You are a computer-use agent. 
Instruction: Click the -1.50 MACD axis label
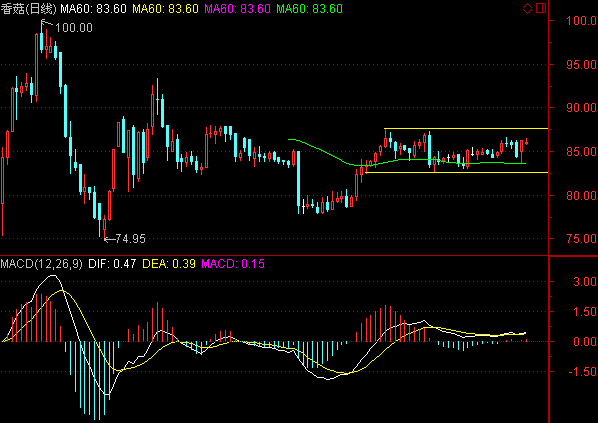582,372
